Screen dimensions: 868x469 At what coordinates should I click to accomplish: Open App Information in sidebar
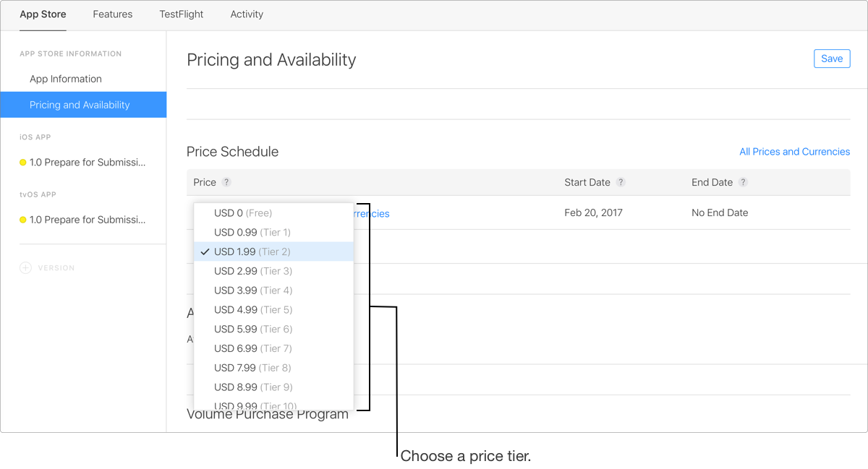click(x=66, y=79)
